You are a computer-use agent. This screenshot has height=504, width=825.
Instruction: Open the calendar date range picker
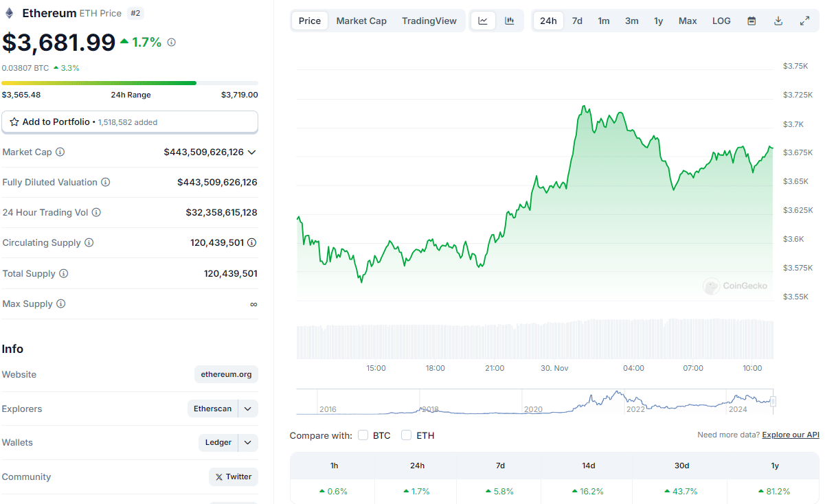[751, 21]
